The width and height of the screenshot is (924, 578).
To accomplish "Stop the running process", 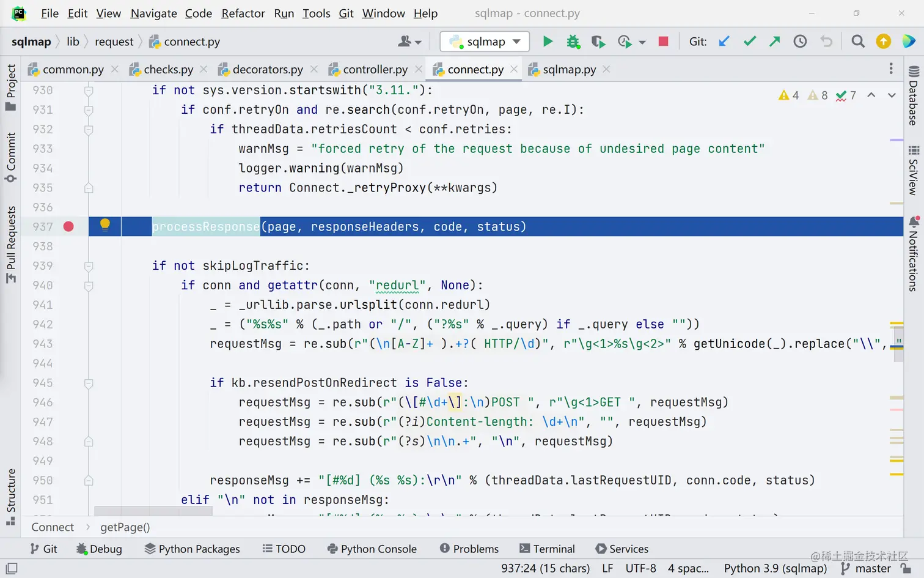I will pos(663,42).
